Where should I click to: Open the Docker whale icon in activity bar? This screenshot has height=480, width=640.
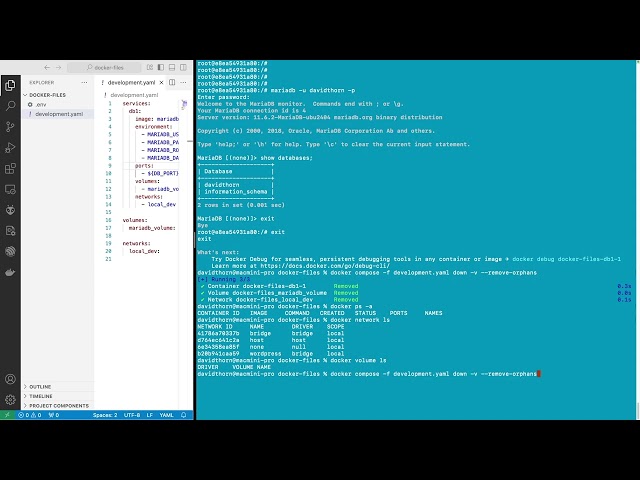(x=10, y=272)
